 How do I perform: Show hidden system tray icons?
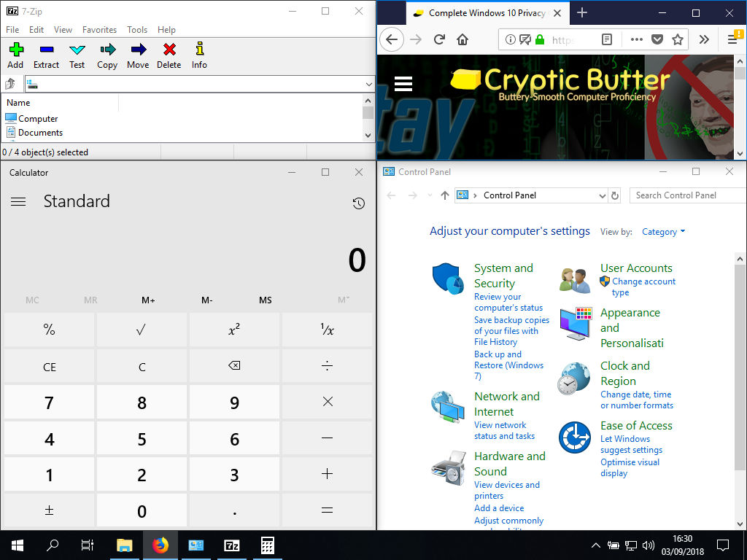[595, 545]
